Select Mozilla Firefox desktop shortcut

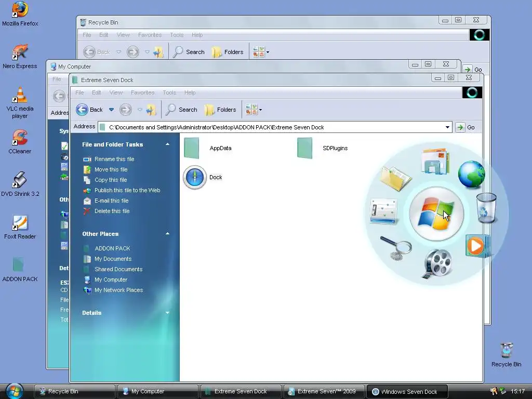pos(20,14)
